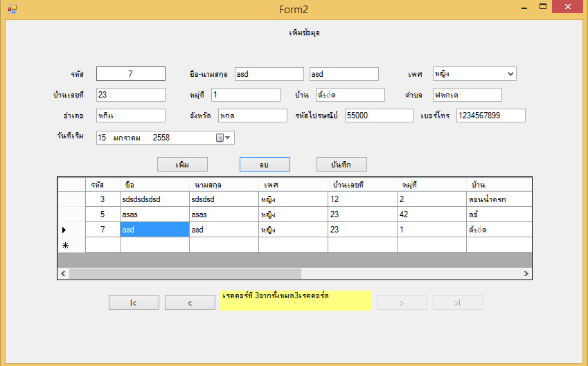Click the horizontal scrollbar thumb of the grid
Image resolution: width=588 pixels, height=366 pixels.
(185, 273)
